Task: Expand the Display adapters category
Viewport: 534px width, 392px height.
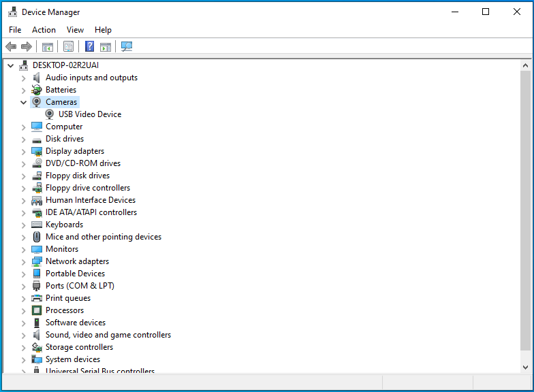Action: [23, 151]
